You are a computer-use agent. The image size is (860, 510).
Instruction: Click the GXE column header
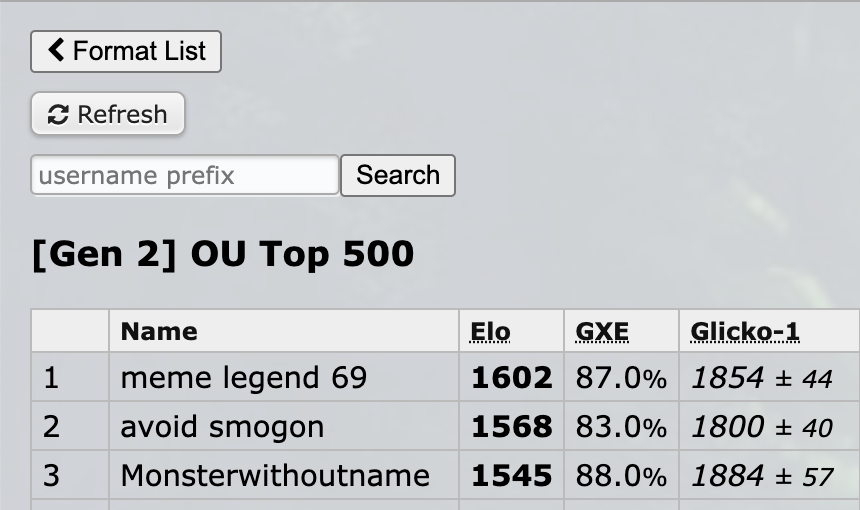point(602,332)
